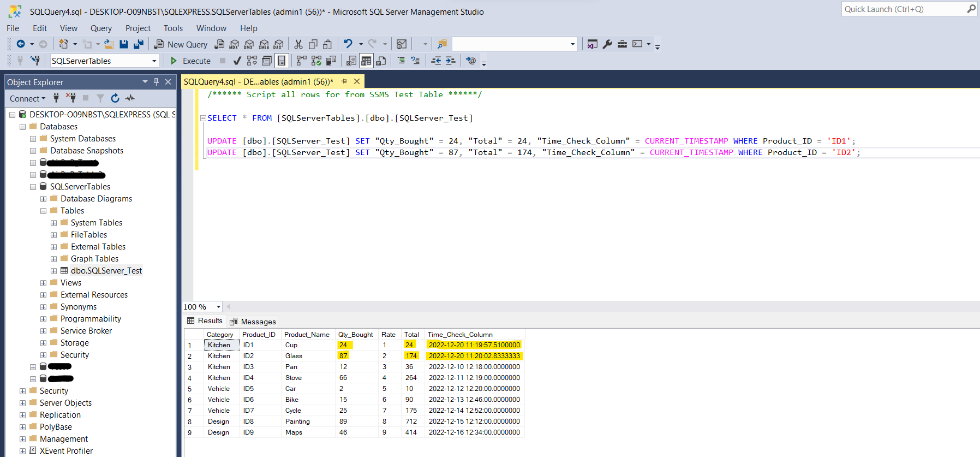Refresh the Object Explorer tree
This screenshot has width=980, height=457.
115,98
